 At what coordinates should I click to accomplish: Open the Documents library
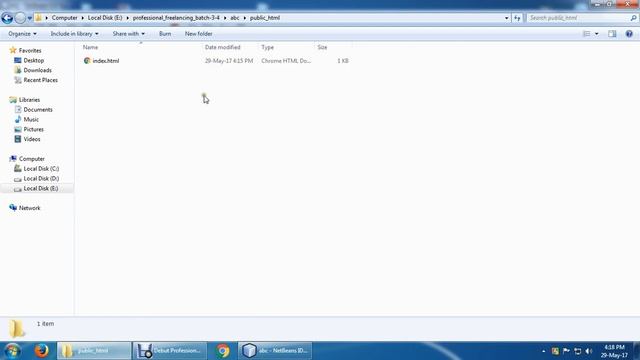point(38,109)
